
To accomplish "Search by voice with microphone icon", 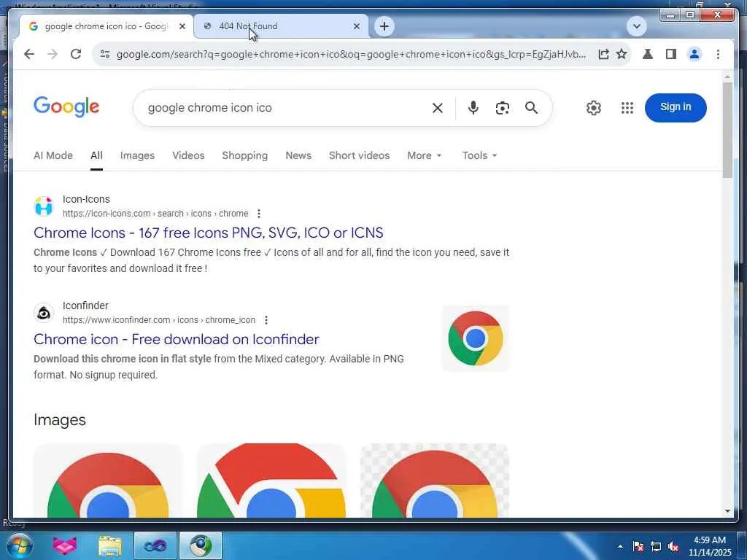I will (x=473, y=108).
